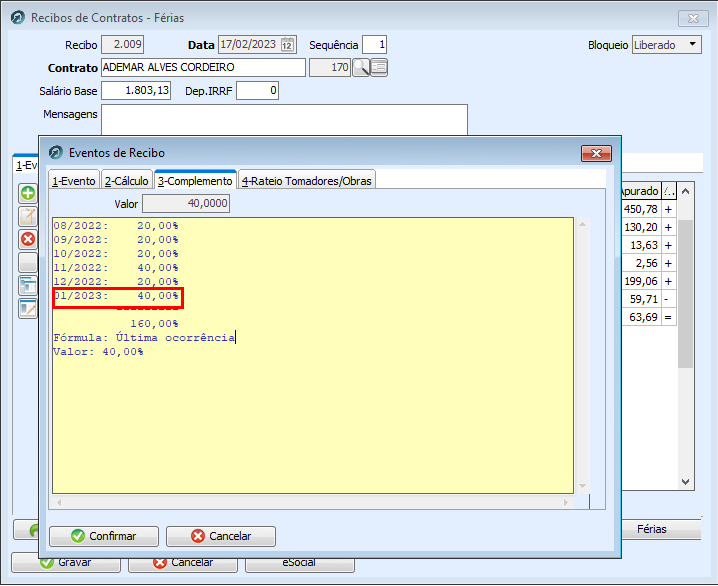
Task: Open the 4-Rateio Tomadores/Obras tab
Action: pos(307,181)
